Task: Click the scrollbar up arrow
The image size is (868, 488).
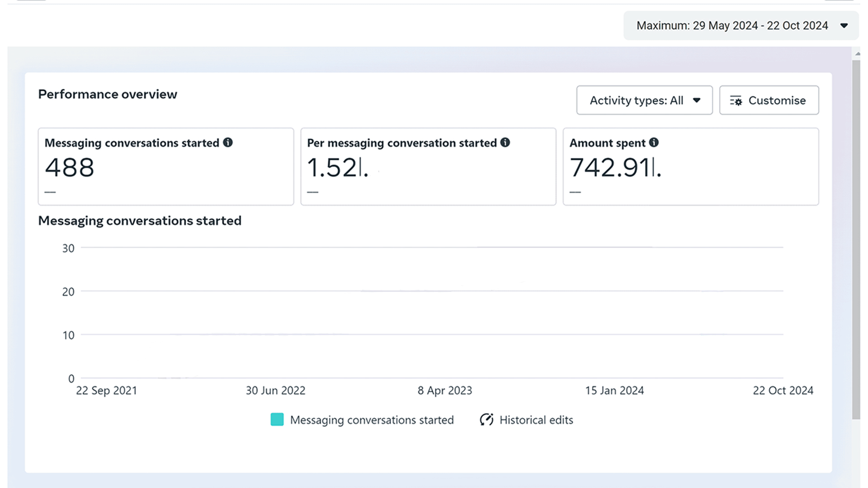Action: pos(857,54)
